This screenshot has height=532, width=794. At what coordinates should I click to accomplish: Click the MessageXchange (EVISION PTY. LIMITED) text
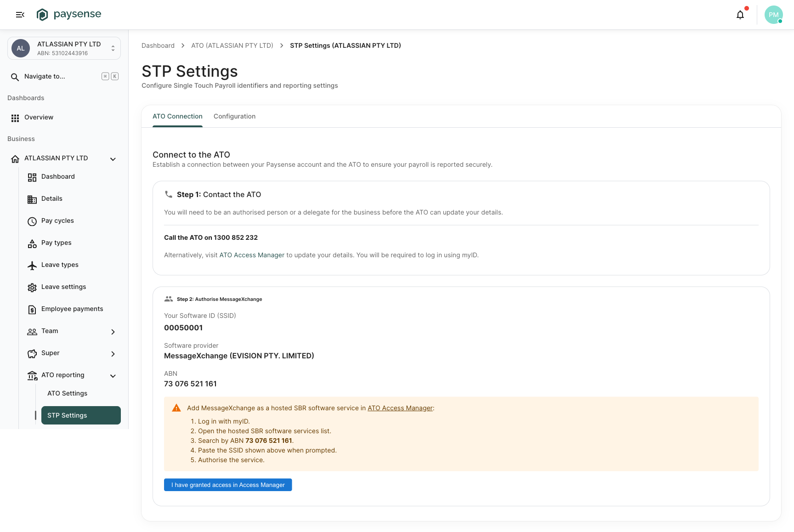click(239, 356)
